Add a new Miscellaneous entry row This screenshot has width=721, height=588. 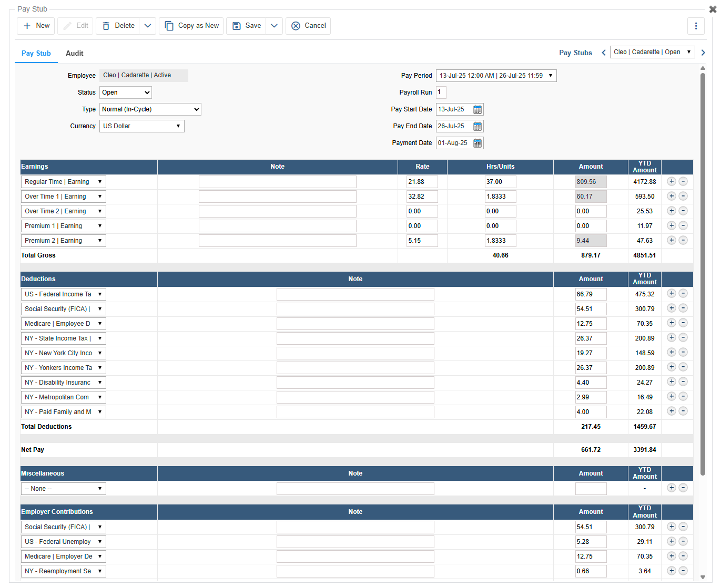tap(671, 488)
